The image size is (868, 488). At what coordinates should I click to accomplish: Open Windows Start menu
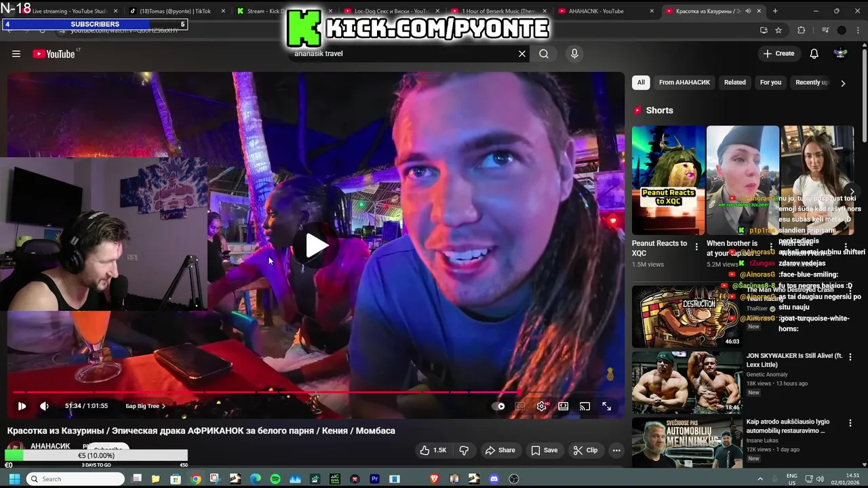click(14, 479)
